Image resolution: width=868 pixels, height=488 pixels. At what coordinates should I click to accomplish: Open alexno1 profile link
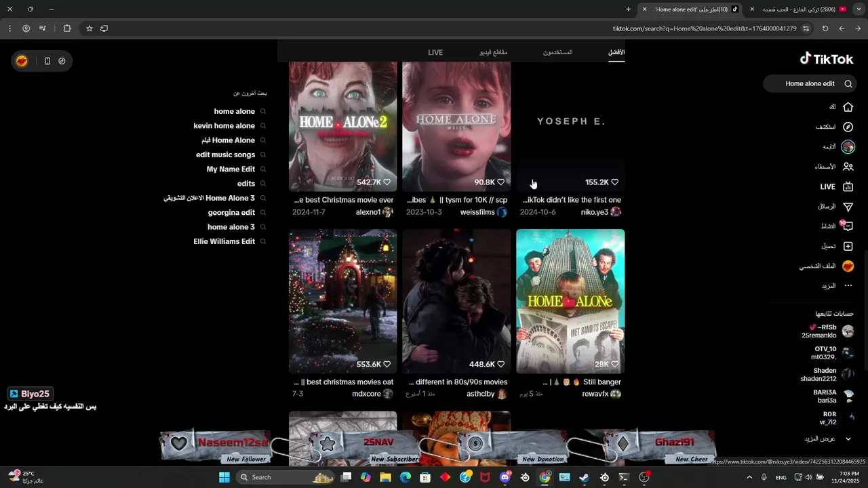374,212
